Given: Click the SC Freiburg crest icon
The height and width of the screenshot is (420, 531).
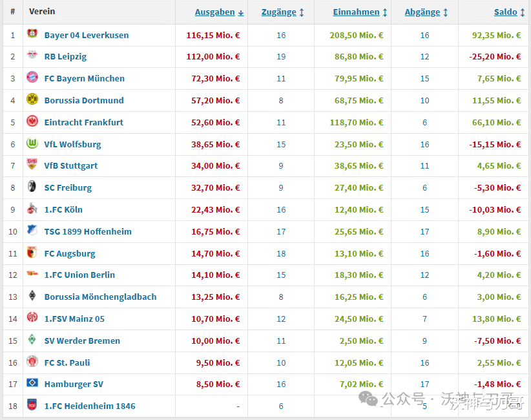Looking at the screenshot, I should (32, 186).
